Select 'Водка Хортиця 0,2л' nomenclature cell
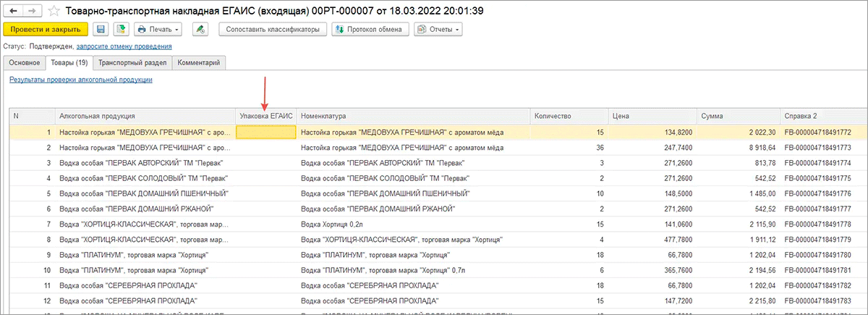Viewport: 868px width, 315px height. pos(413,224)
